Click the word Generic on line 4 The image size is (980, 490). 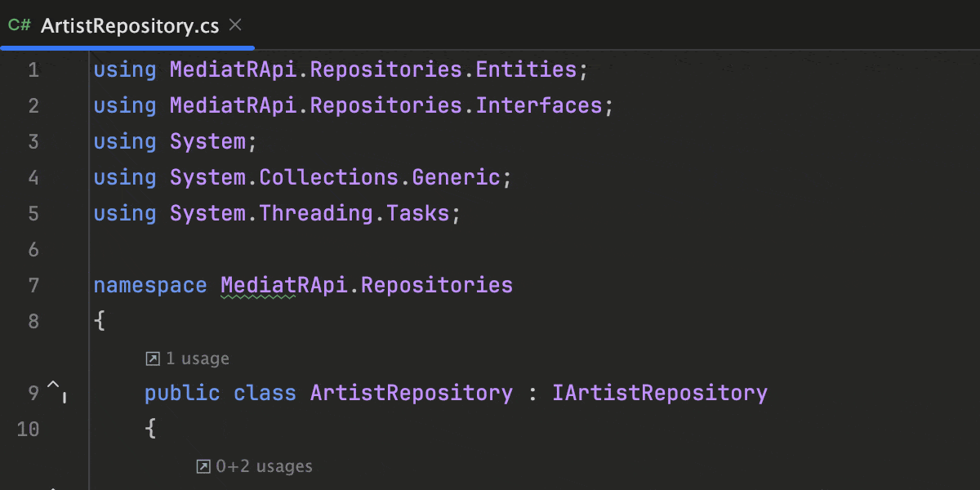coord(456,178)
